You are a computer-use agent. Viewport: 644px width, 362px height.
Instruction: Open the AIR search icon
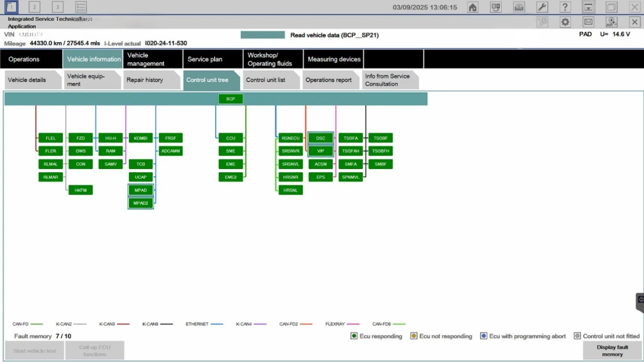click(x=611, y=22)
